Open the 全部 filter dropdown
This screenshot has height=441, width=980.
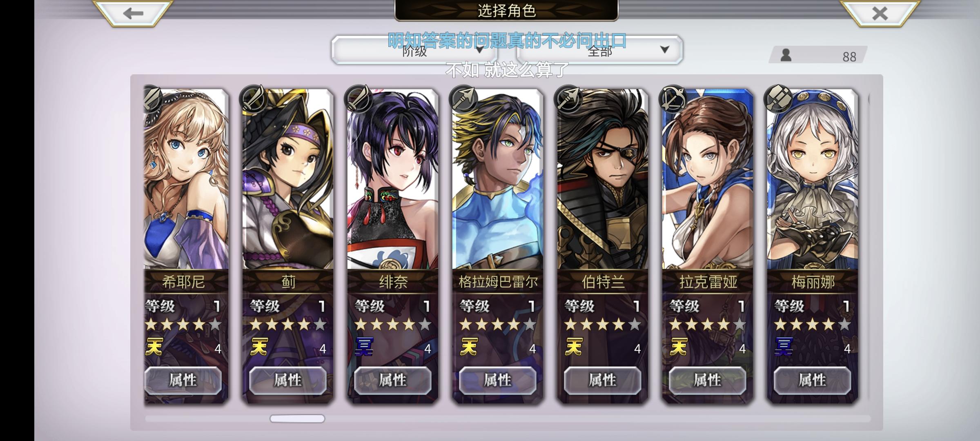[599, 50]
